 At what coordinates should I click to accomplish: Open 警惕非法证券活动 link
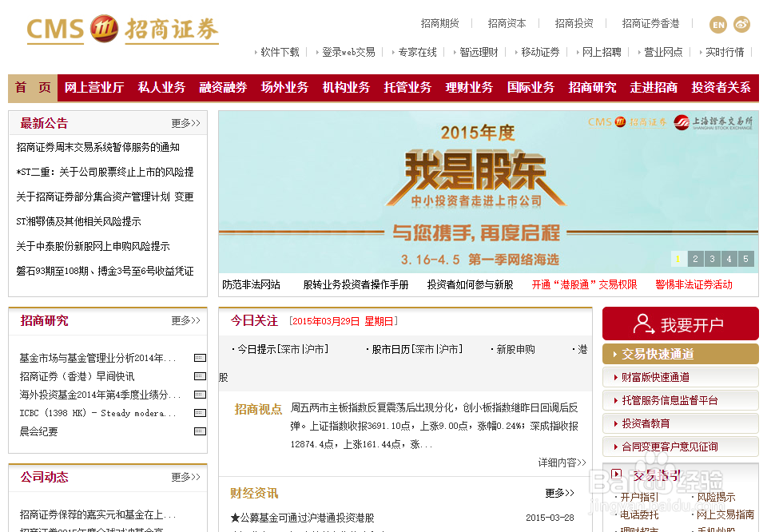click(x=693, y=284)
